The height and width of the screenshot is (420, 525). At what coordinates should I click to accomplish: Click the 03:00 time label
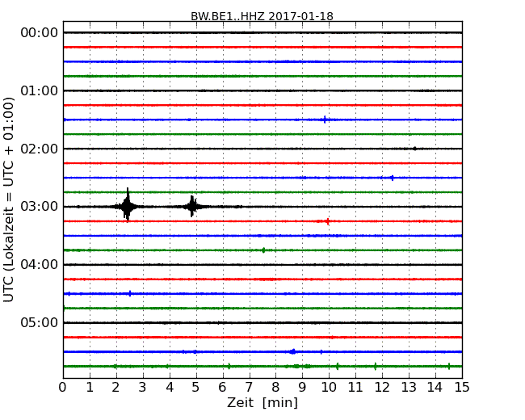40,207
